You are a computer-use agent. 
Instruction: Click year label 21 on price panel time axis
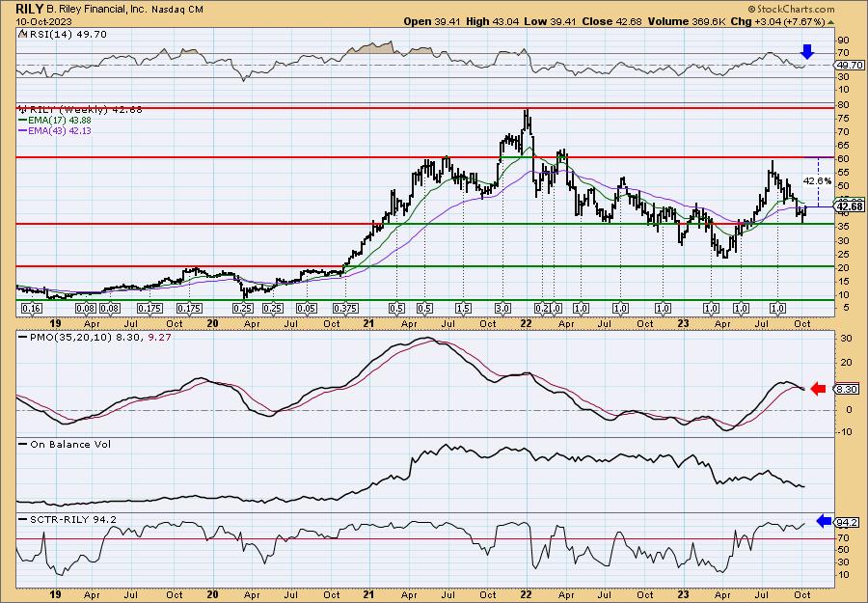pos(369,324)
